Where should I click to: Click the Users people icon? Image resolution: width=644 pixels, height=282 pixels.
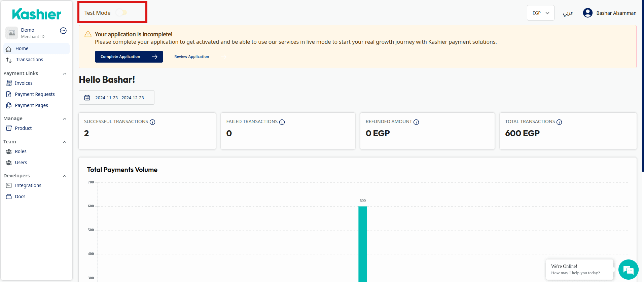[x=9, y=163]
